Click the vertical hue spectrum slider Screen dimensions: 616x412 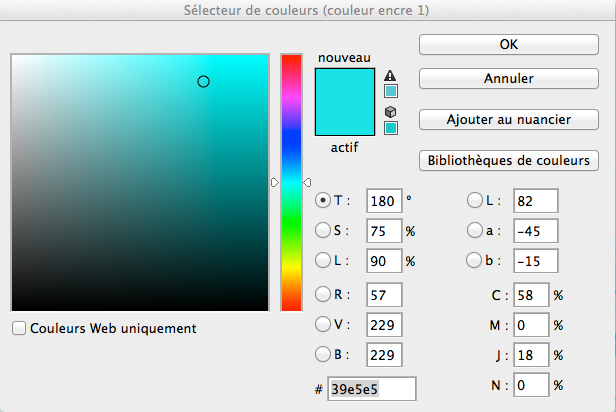coord(291,182)
